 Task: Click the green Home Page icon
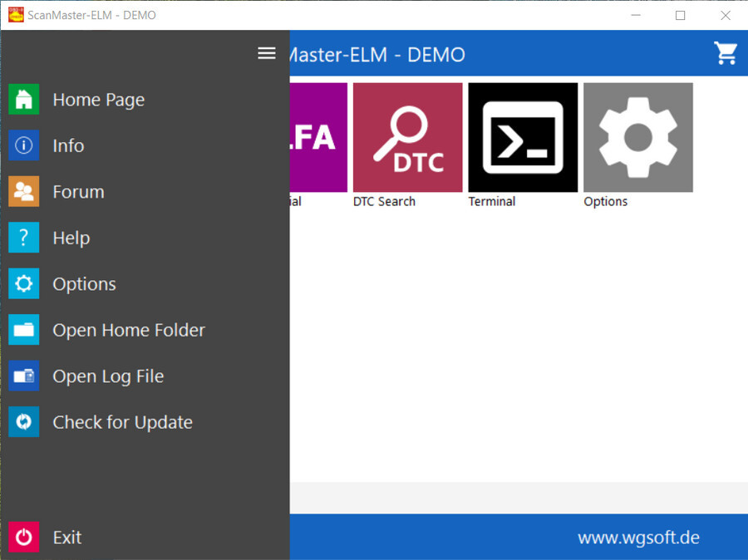pos(23,99)
